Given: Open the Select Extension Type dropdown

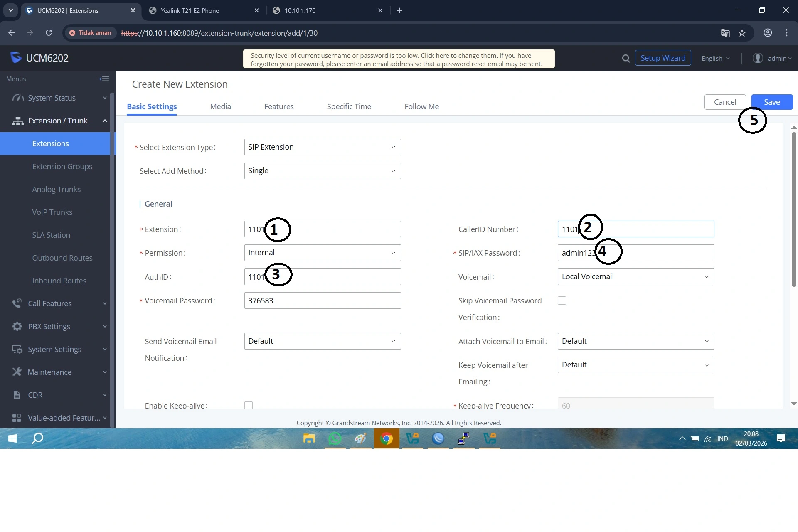Looking at the screenshot, I should (x=322, y=147).
